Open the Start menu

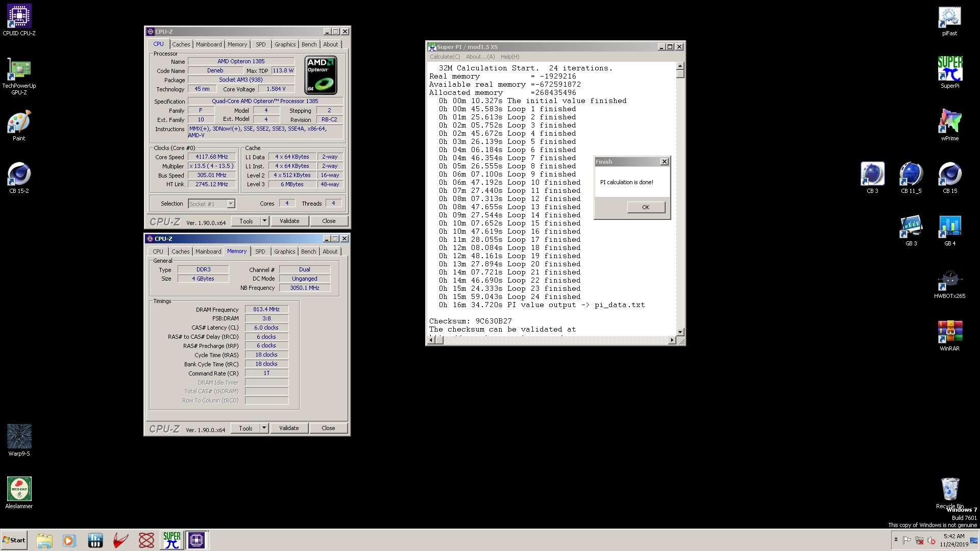[x=14, y=540]
